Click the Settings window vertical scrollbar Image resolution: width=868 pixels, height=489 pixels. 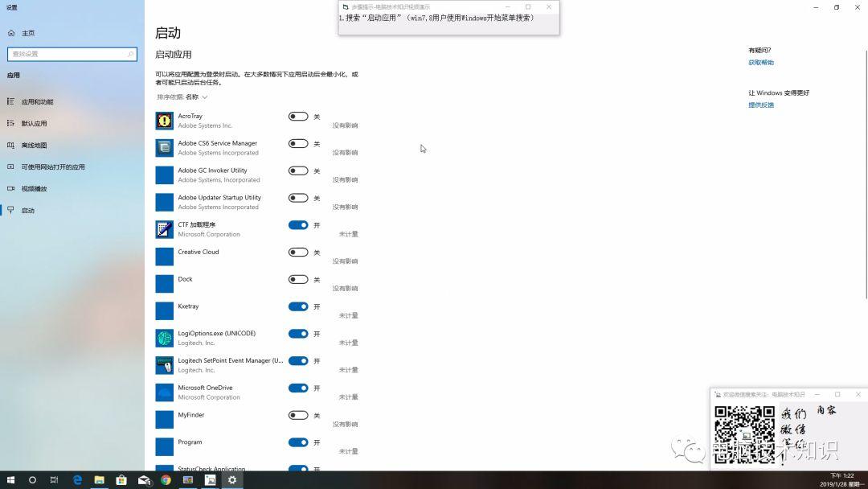pyautogui.click(x=866, y=175)
